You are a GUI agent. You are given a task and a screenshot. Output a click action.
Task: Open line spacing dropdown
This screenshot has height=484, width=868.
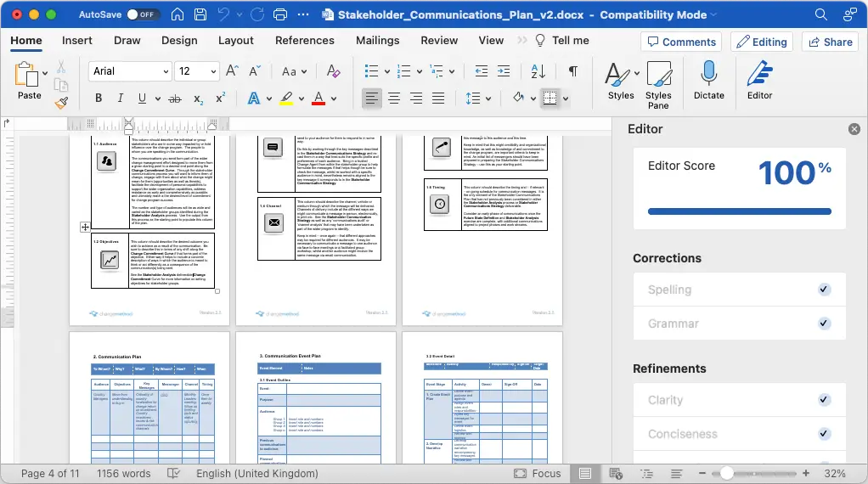coord(478,98)
